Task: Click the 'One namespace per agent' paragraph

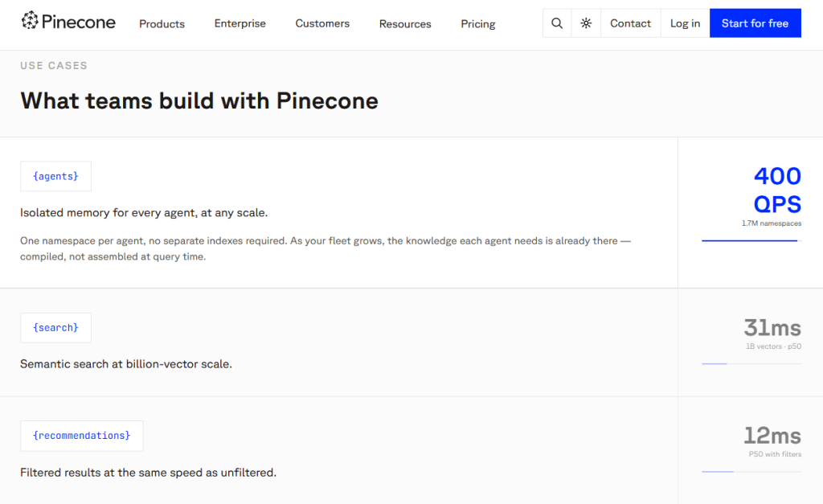Action: (326, 248)
